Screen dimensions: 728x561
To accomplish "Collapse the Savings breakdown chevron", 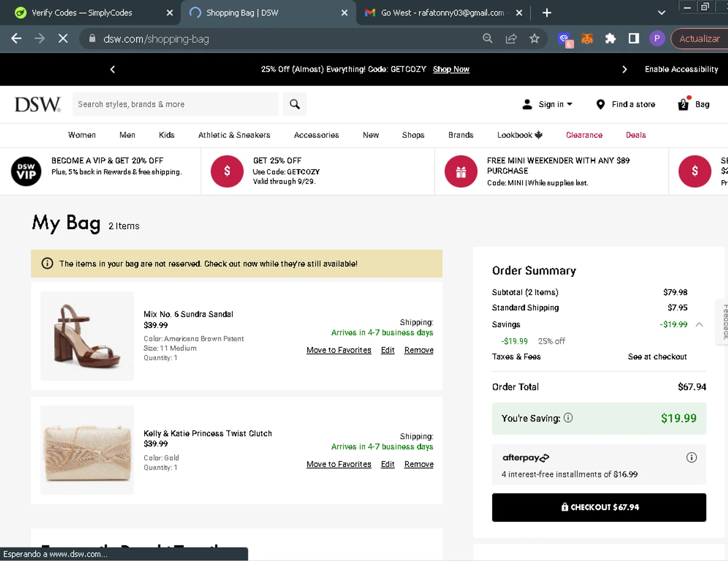I will (x=699, y=324).
